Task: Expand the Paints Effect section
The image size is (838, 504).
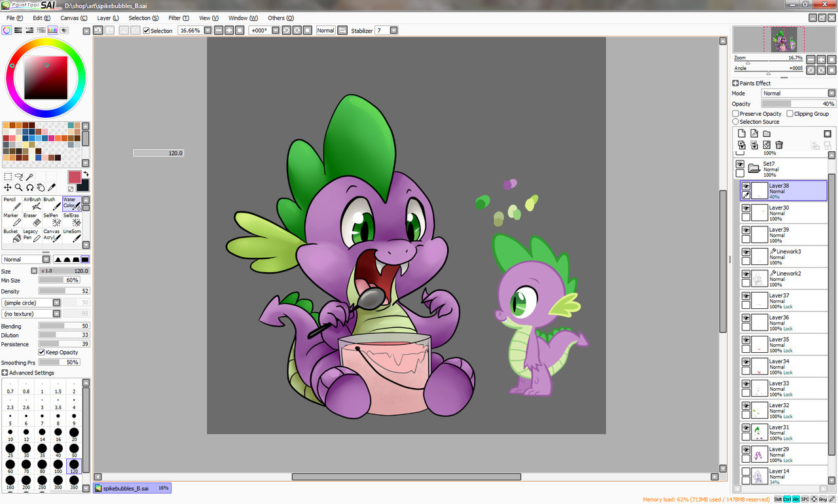Action: (735, 83)
